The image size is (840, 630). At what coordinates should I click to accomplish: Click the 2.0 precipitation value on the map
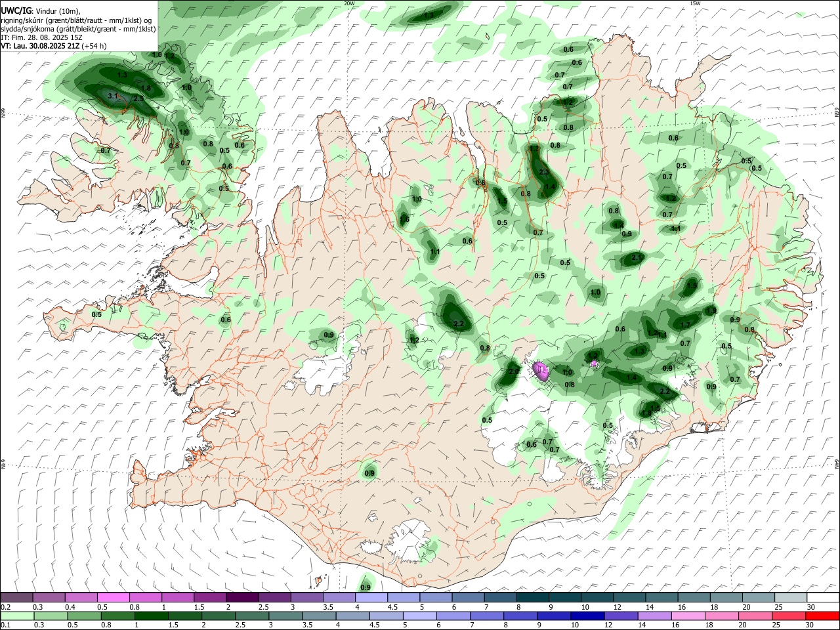pos(514,371)
